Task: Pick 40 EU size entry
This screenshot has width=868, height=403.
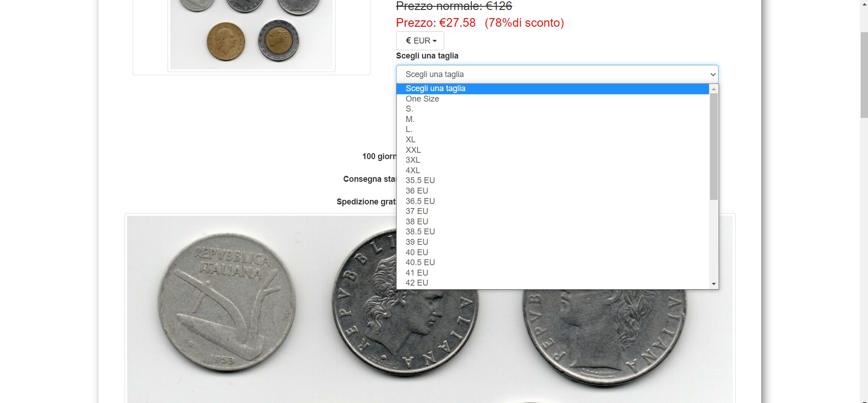Action: [x=552, y=252]
